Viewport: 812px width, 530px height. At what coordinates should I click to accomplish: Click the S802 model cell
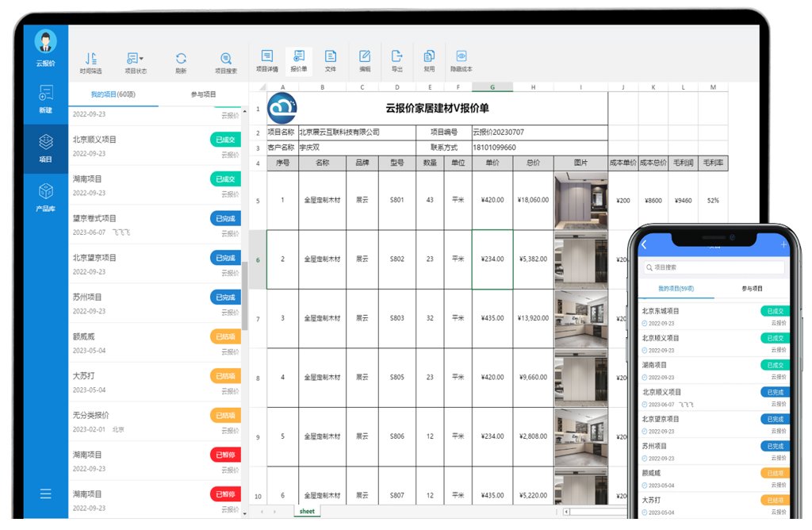tap(397, 259)
